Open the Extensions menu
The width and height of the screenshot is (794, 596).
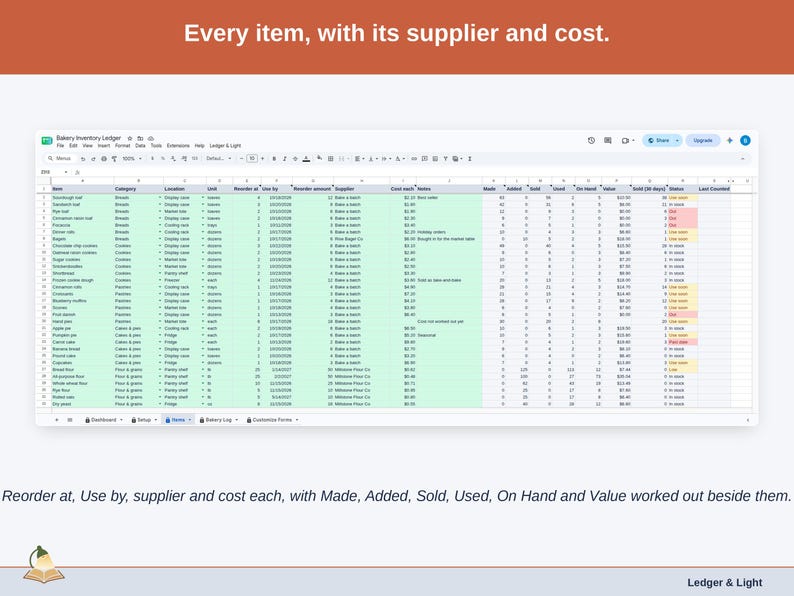tap(178, 145)
